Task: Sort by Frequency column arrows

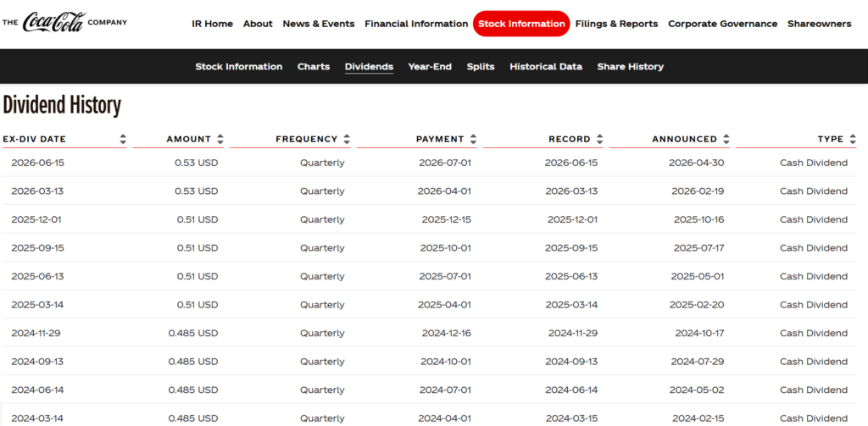Action: tap(347, 140)
